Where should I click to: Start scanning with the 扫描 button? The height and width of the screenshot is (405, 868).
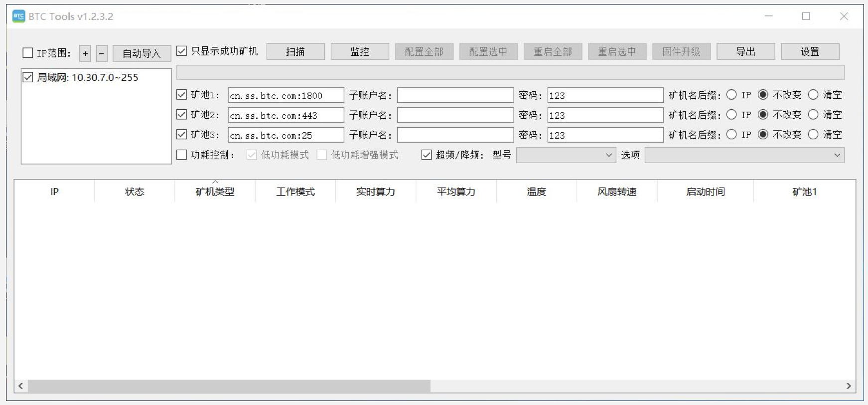295,51
